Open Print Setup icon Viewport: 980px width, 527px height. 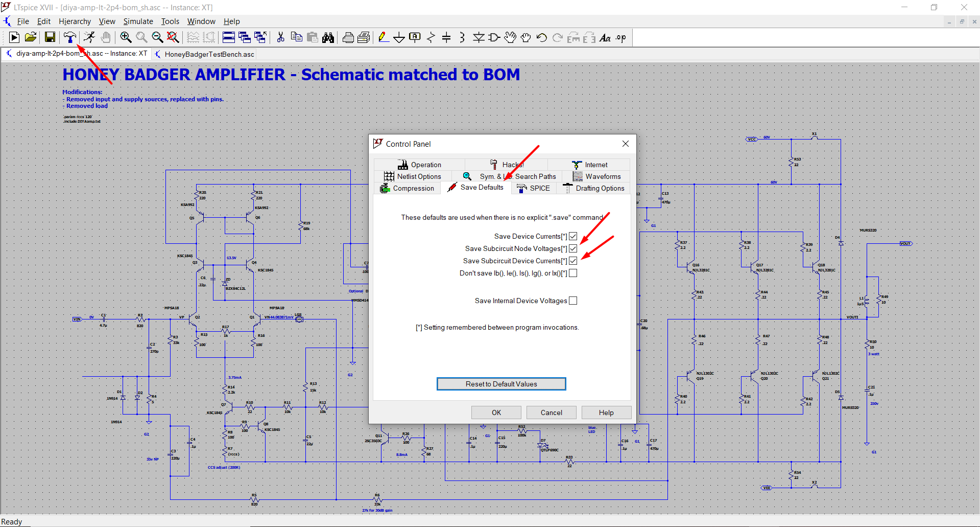(x=364, y=37)
